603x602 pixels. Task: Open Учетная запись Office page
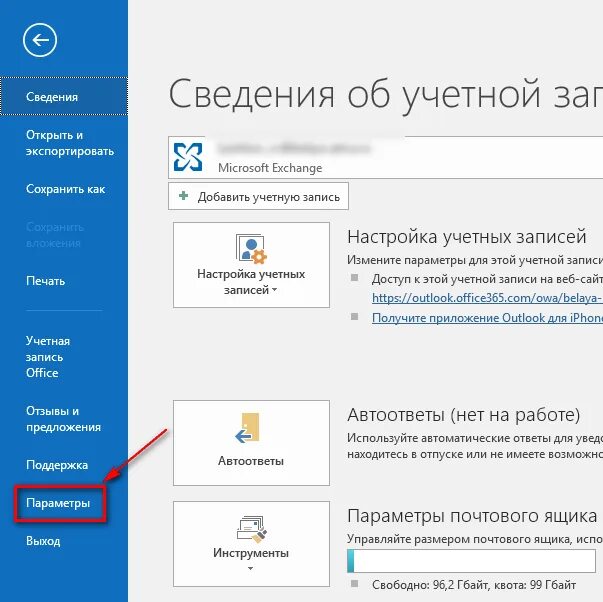(x=48, y=357)
